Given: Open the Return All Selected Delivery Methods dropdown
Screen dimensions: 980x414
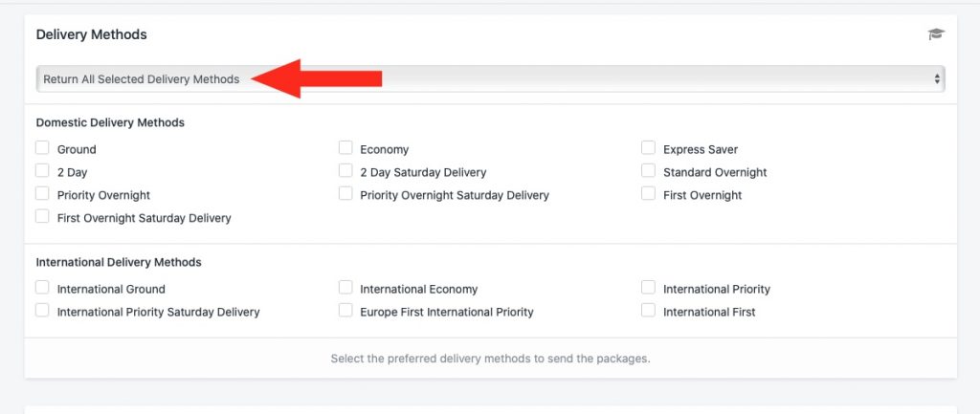Looking at the screenshot, I should 491,79.
